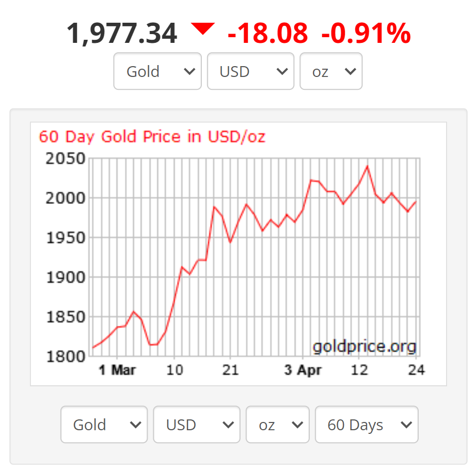Click the red down-triangle price indicator
Screen dimensions: 476x470
pyautogui.click(x=202, y=29)
